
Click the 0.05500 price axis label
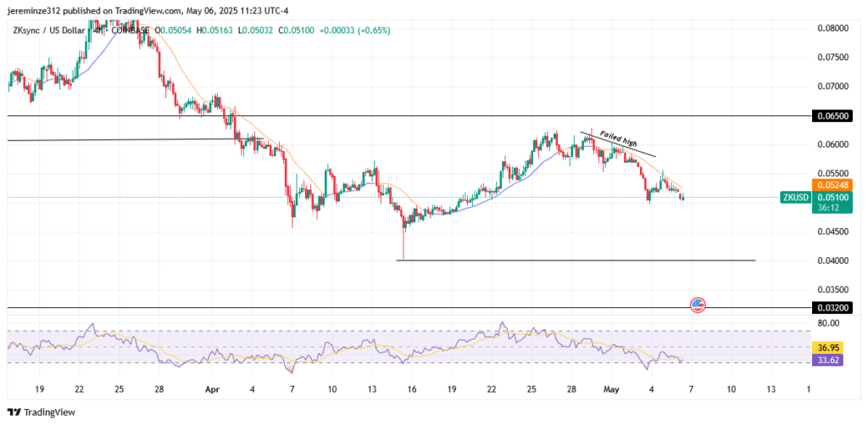tap(832, 173)
